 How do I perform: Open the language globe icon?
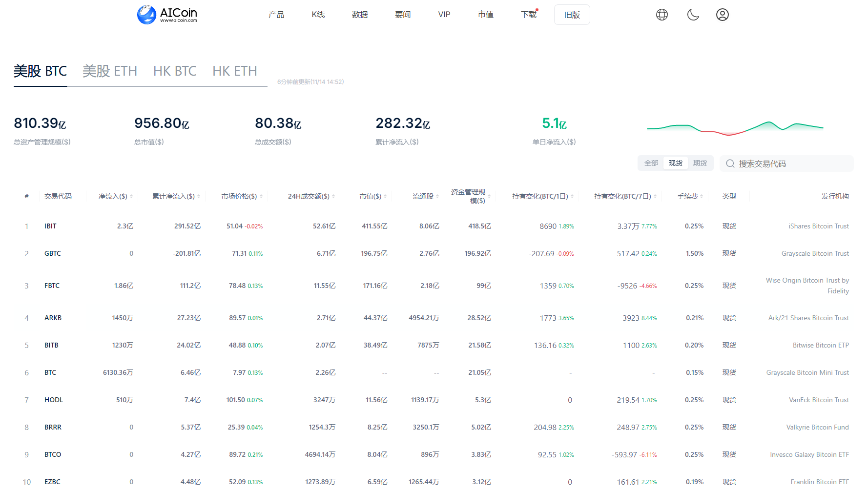point(662,15)
